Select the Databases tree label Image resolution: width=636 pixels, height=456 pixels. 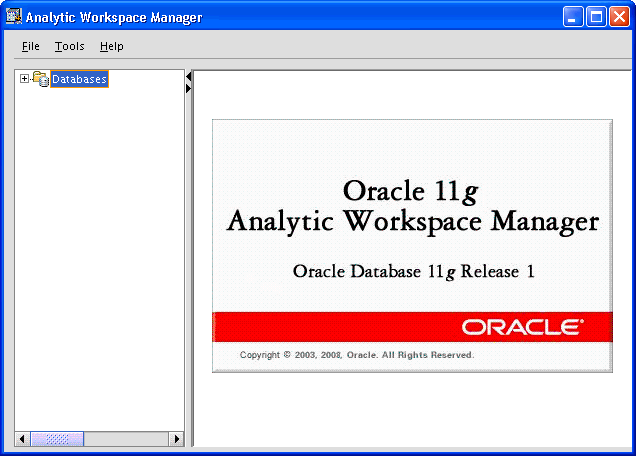pyautogui.click(x=80, y=79)
